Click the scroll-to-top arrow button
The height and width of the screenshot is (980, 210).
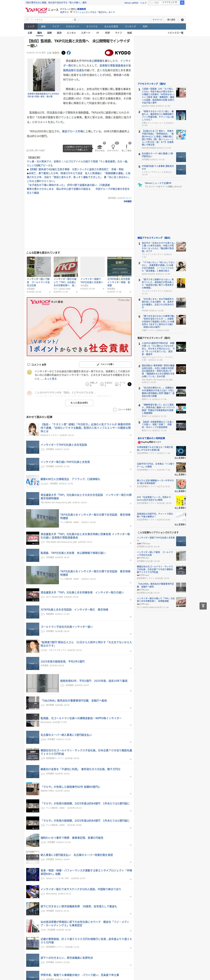pyautogui.click(x=203, y=606)
